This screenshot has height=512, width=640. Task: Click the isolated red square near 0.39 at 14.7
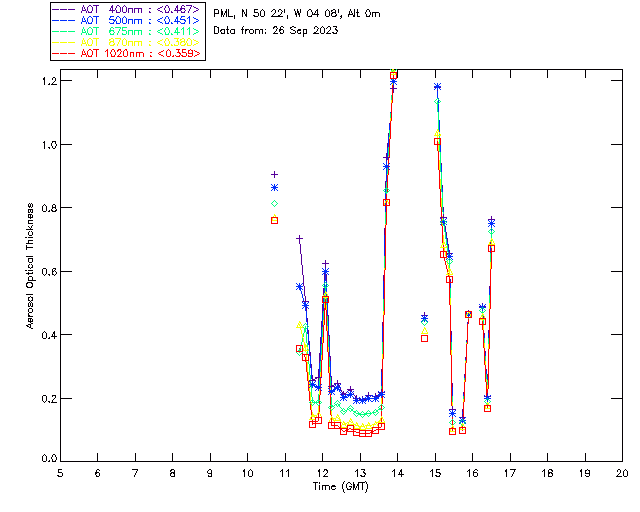424,338
